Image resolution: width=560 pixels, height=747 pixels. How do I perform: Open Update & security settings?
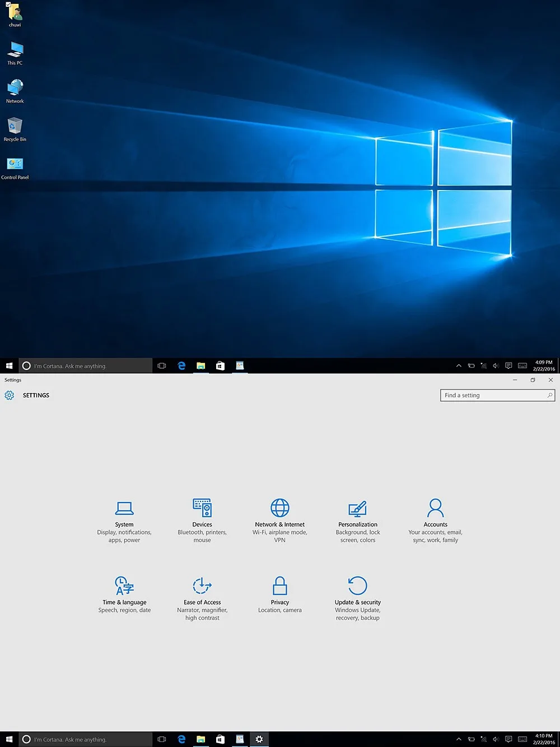358,599
